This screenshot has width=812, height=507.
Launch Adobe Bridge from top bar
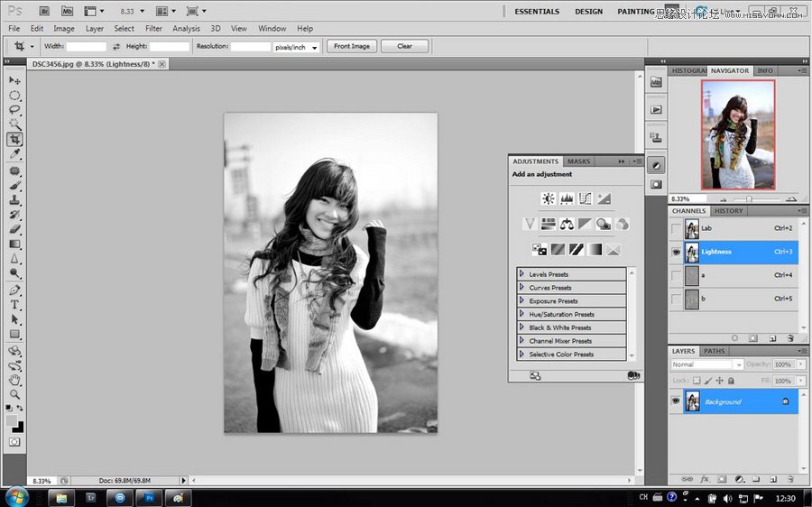(43, 12)
